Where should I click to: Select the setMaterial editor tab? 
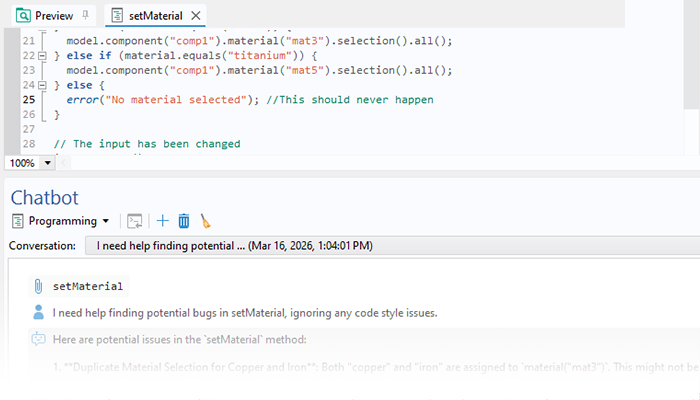coord(155,16)
